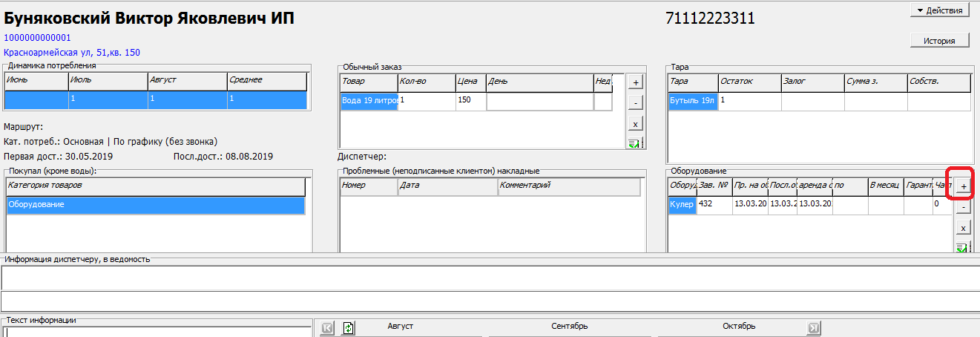Click the История button
This screenshot has height=337, width=980.
pyautogui.click(x=939, y=41)
